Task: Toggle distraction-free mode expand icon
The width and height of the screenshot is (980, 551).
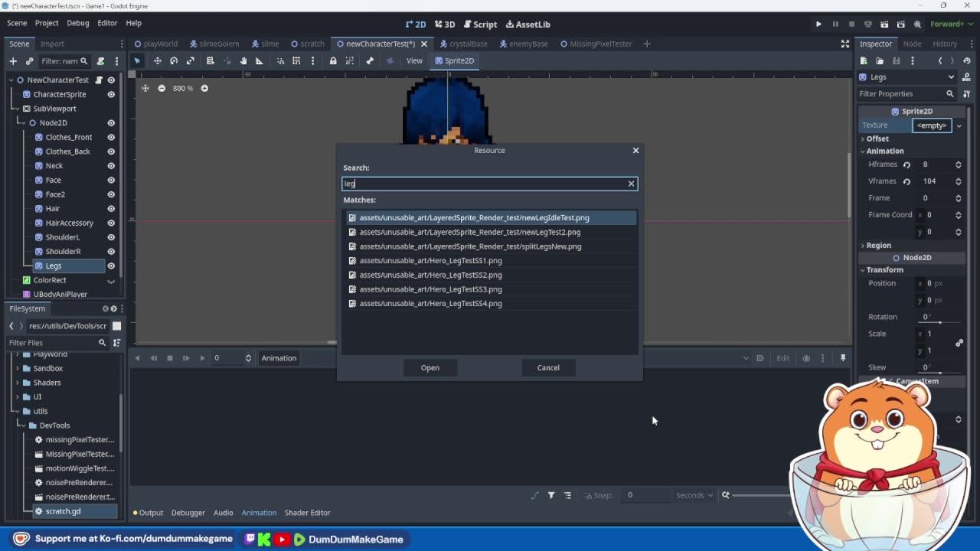Action: (x=845, y=44)
